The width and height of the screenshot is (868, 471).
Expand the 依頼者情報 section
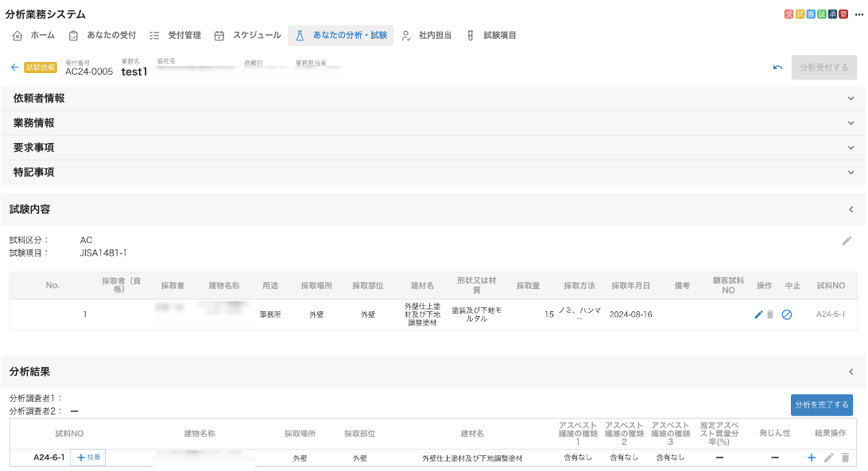pos(851,98)
